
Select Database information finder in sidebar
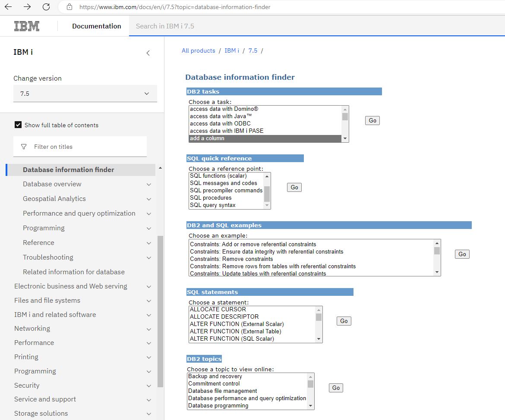coord(68,169)
